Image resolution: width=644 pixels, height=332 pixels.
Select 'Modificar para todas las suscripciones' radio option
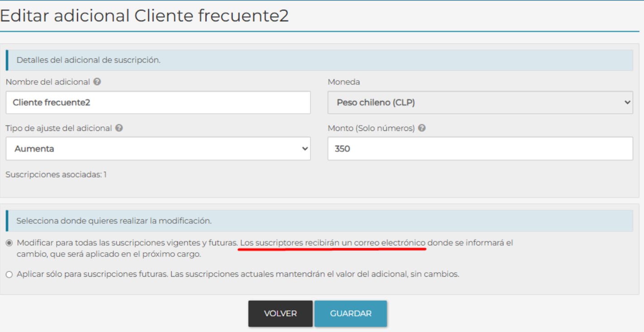point(9,243)
